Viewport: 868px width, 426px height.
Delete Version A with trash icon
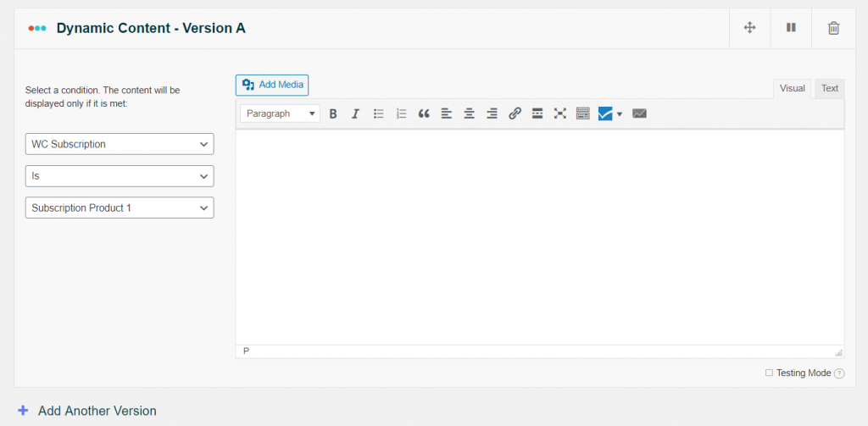833,28
